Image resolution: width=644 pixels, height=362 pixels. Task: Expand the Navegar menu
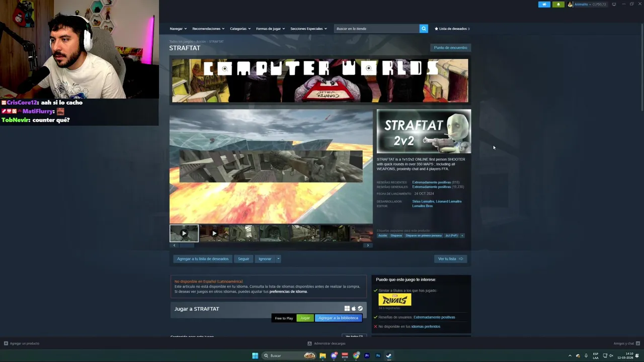point(178,29)
